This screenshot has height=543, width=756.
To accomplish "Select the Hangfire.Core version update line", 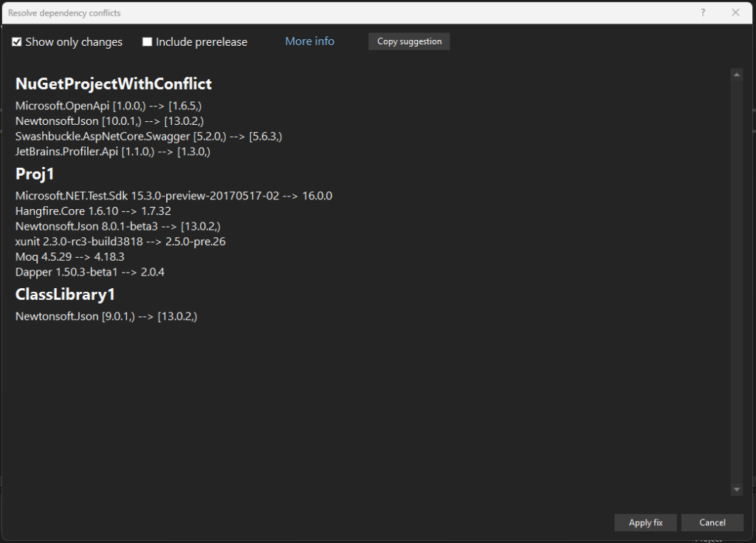I will pyautogui.click(x=93, y=211).
